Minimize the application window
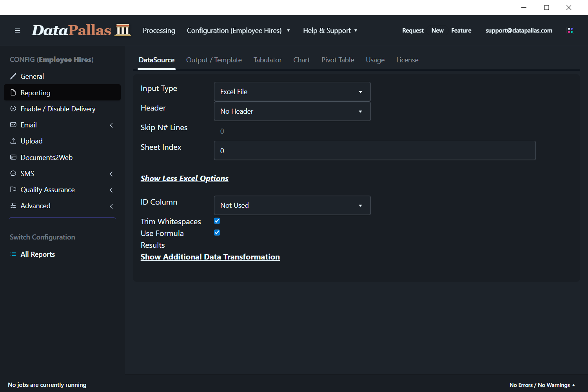The image size is (588, 392). 524,7
